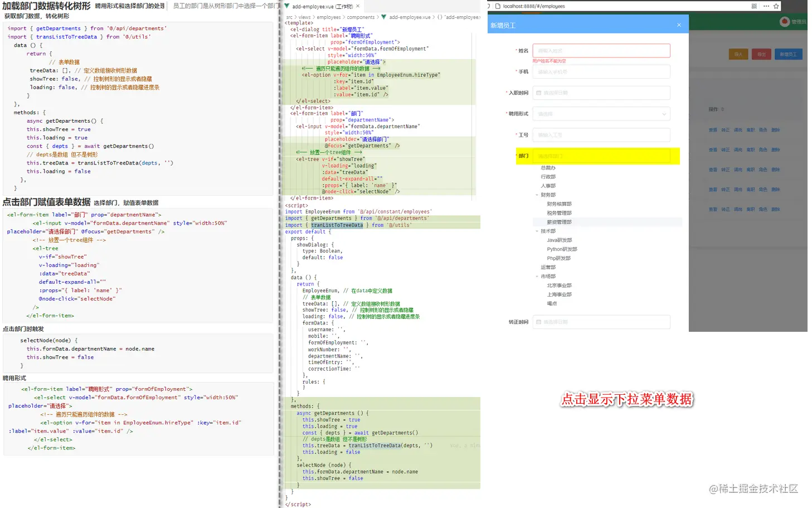Collapse the 财务部 tree node arrow
812x508 pixels.
(x=537, y=195)
